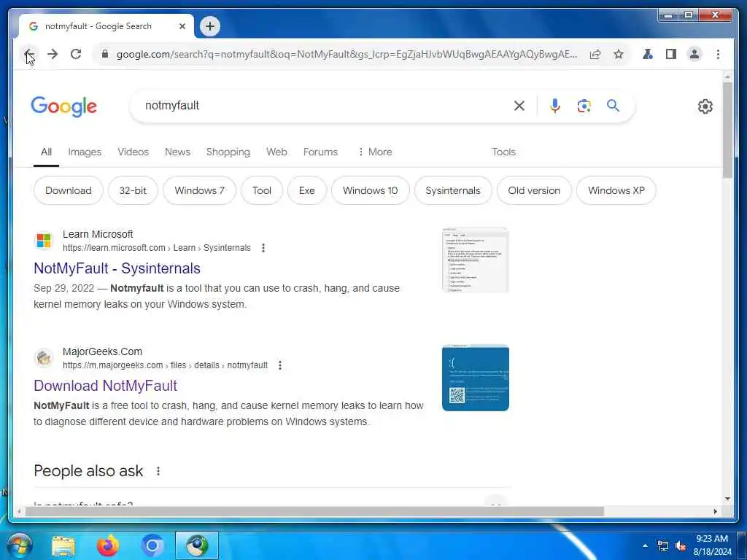The image size is (747, 560).
Task: Apply the Sysinternals filter chip
Action: click(x=452, y=190)
